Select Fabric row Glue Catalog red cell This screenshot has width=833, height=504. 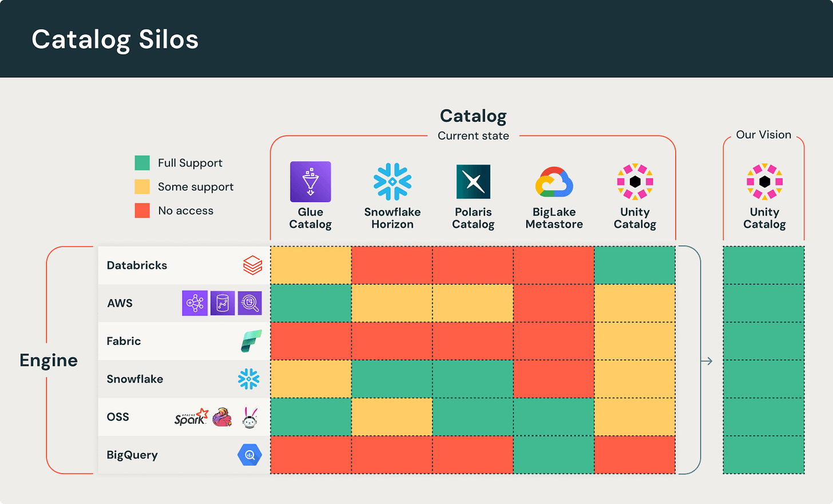click(311, 341)
